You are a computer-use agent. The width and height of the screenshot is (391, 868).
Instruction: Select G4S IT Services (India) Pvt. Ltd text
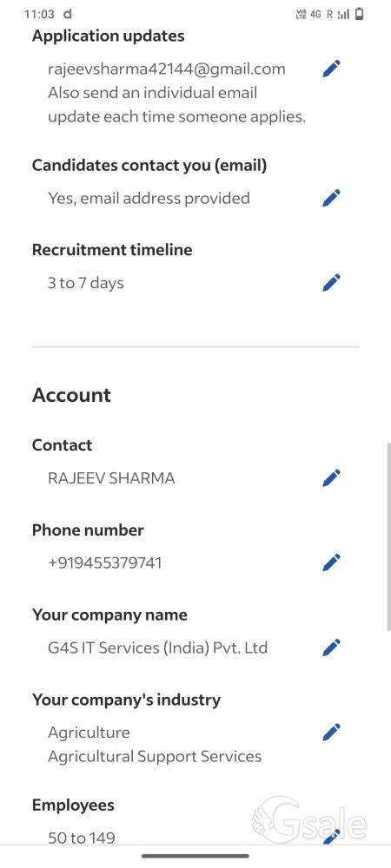click(158, 648)
